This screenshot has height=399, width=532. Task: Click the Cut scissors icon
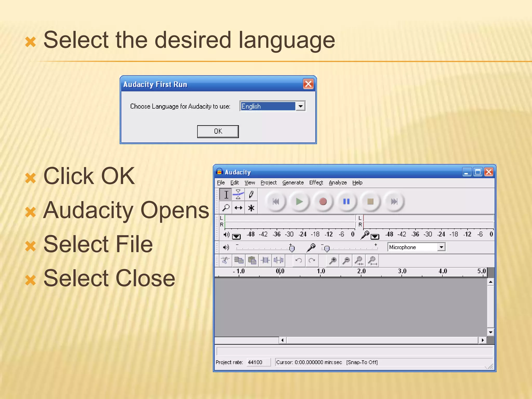pyautogui.click(x=225, y=260)
